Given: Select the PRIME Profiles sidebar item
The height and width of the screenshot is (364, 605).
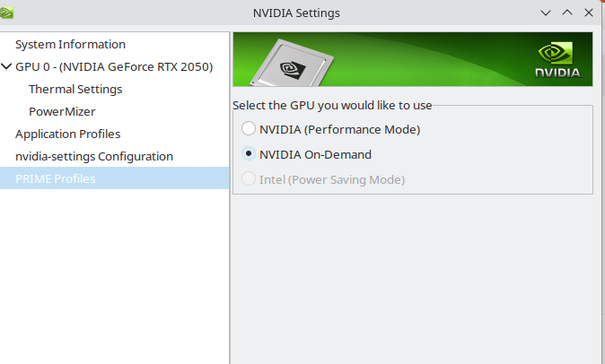Looking at the screenshot, I should [55, 178].
